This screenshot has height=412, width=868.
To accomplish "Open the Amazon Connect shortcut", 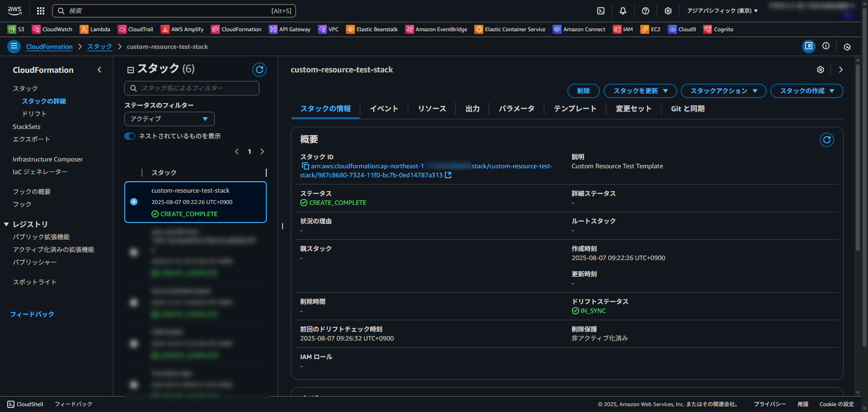I will (579, 29).
